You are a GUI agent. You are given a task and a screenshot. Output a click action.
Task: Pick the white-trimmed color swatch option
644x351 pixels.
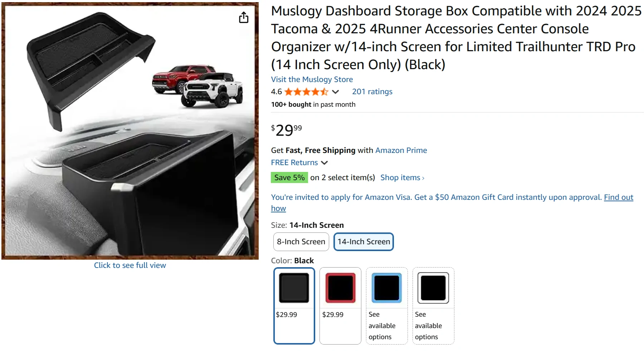tap(433, 288)
